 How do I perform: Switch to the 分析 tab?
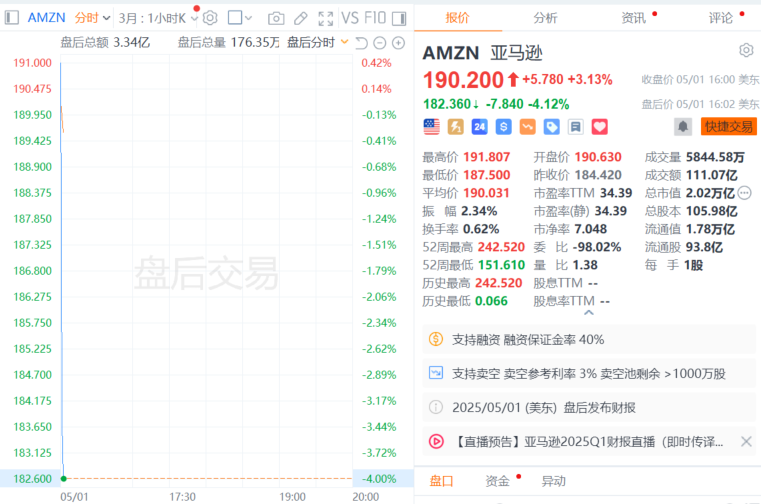coord(545,17)
